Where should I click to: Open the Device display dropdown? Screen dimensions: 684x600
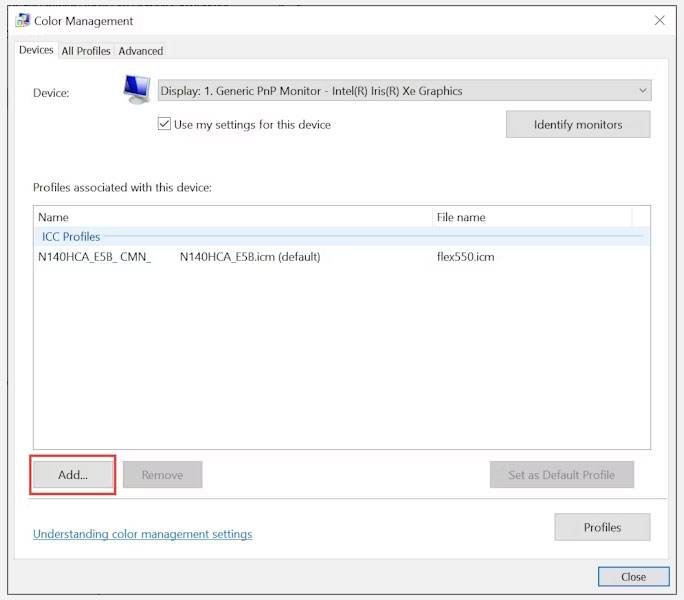pyautogui.click(x=404, y=91)
